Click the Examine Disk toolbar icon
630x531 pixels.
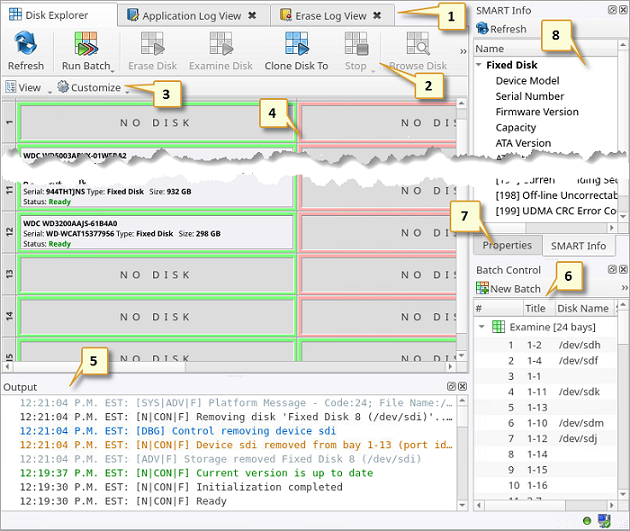point(221,43)
